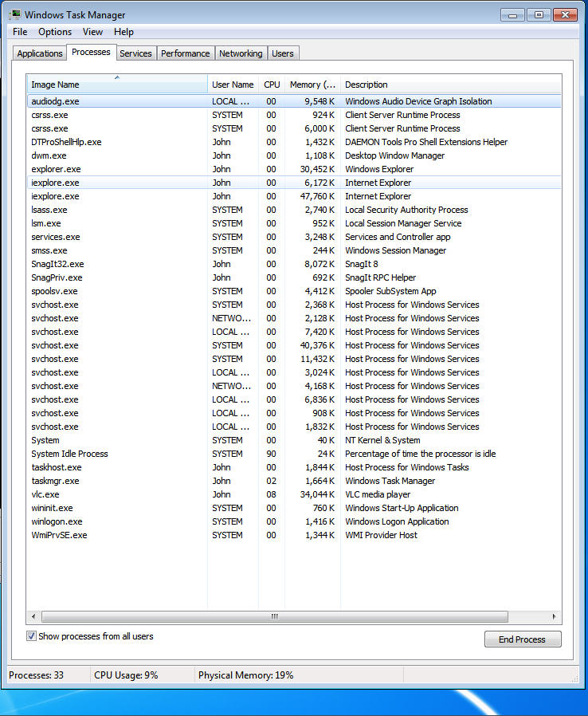Open the Options menu

(55, 32)
